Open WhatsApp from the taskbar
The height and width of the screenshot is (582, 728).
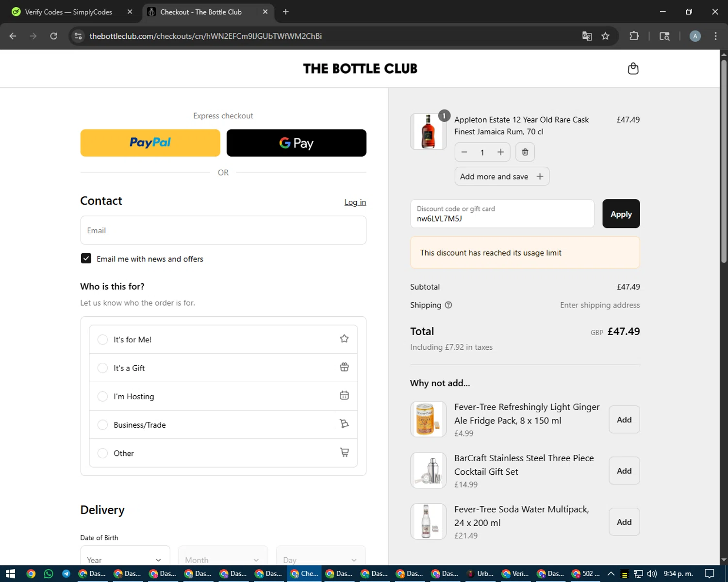(49, 574)
